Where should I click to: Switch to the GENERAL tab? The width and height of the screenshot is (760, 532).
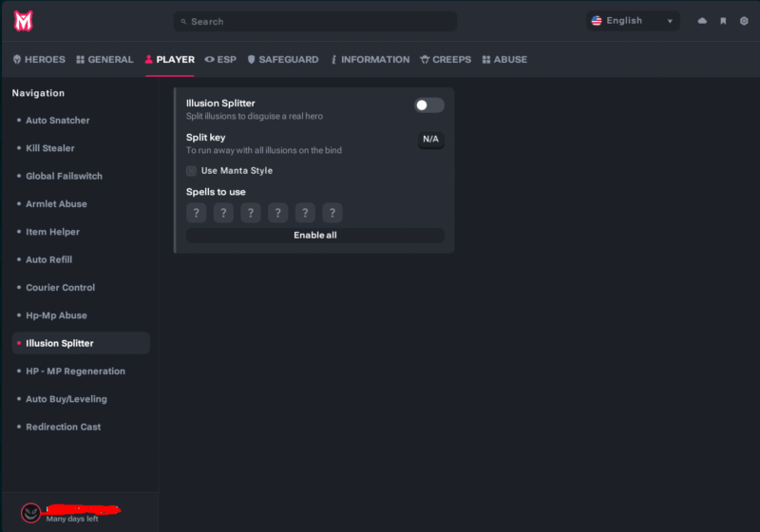(104, 60)
